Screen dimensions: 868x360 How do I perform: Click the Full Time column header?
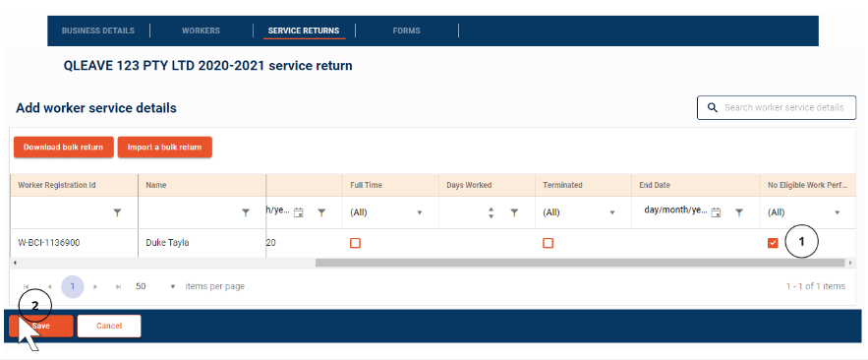(x=391, y=185)
